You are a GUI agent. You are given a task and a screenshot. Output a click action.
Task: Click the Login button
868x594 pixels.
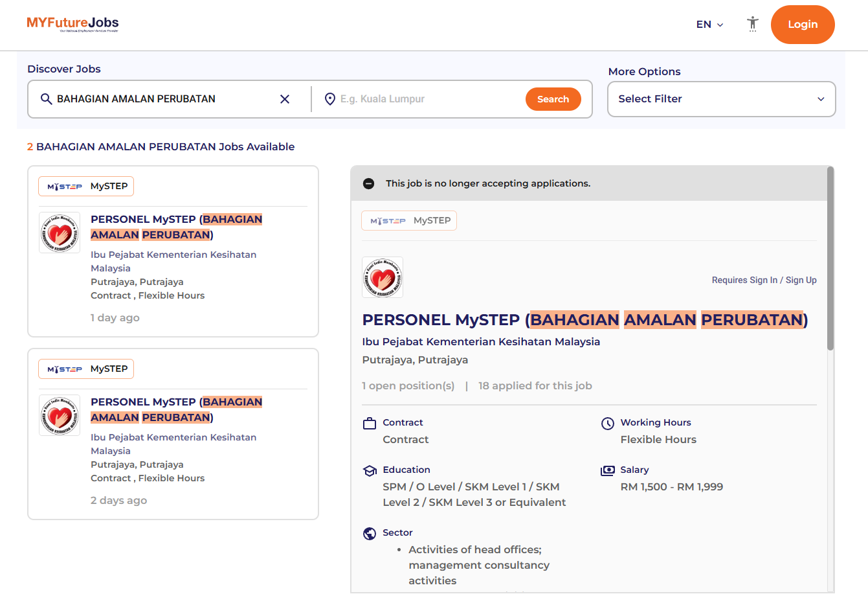click(x=803, y=25)
